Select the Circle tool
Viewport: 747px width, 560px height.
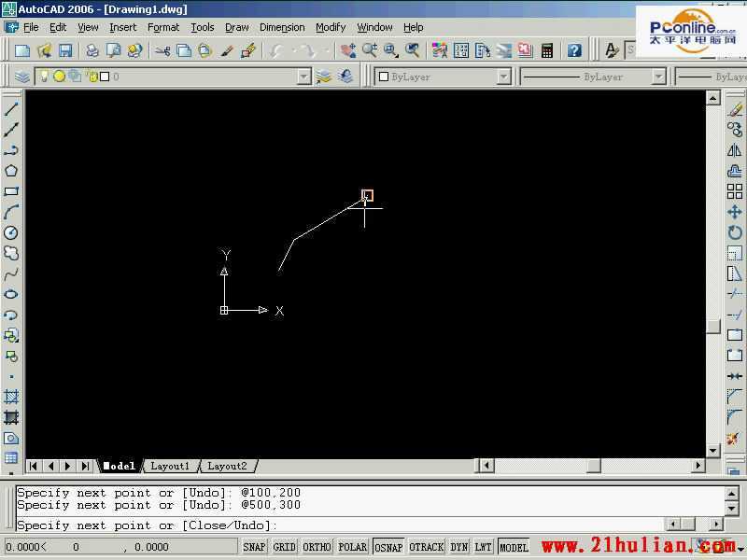11,232
